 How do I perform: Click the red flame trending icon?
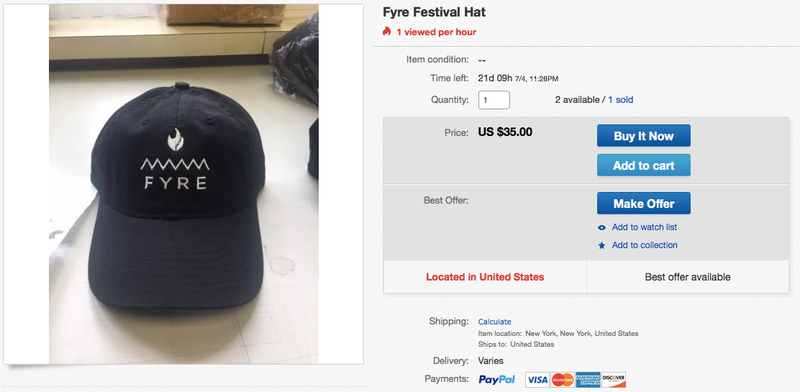387,32
